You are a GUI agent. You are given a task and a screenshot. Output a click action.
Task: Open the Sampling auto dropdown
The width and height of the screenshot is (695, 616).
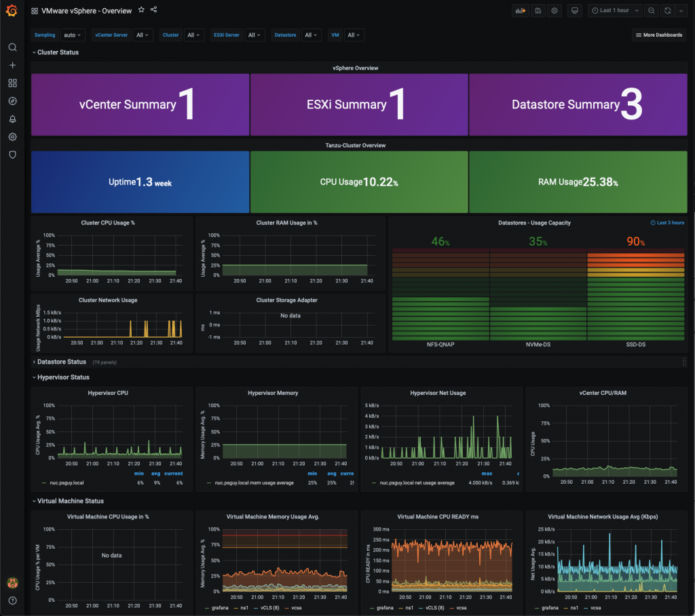tap(72, 35)
